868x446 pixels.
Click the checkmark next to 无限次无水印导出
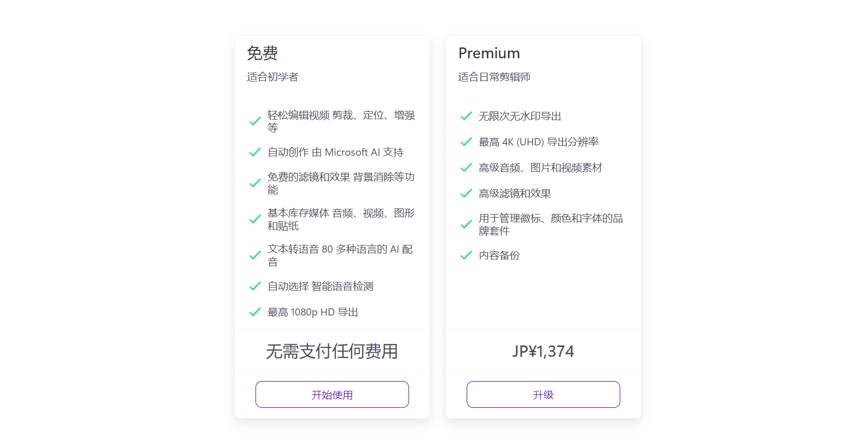tap(466, 115)
